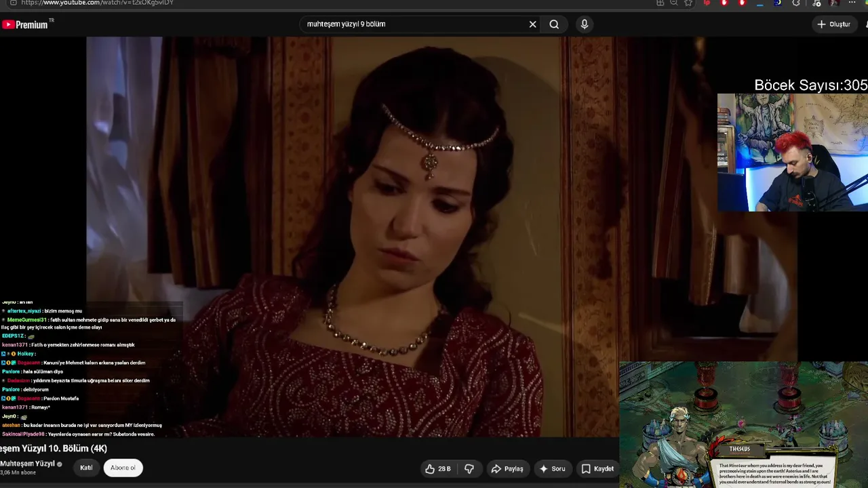Click chat message 'deliriyorum'

point(36,390)
